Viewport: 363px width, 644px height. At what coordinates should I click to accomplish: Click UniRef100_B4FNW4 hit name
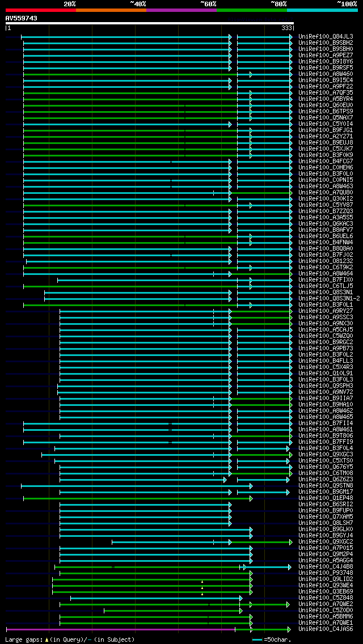(326, 242)
